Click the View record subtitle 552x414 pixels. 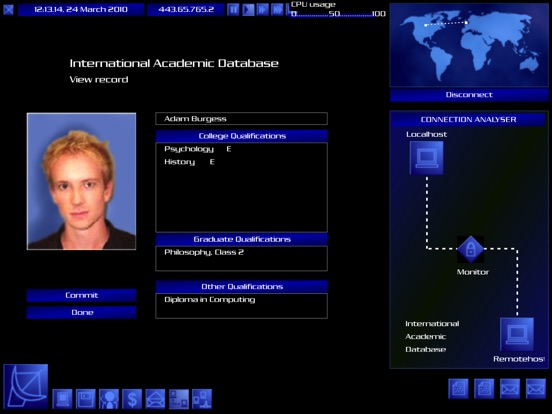(x=99, y=80)
